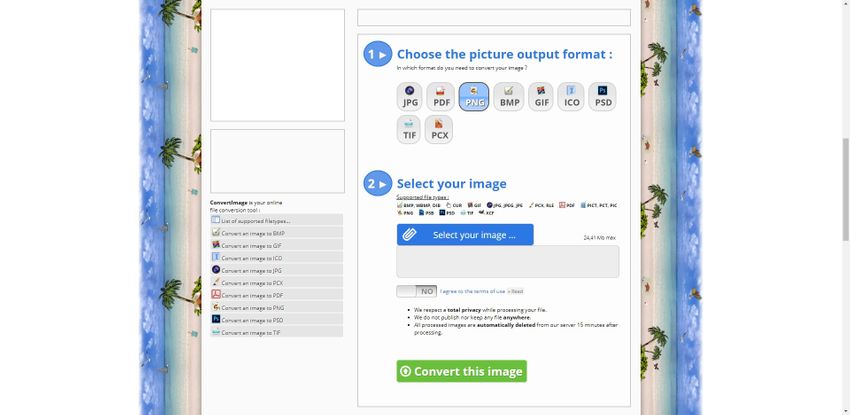The width and height of the screenshot is (850, 415).
Task: Select the JPG output format icon
Action: (410, 97)
